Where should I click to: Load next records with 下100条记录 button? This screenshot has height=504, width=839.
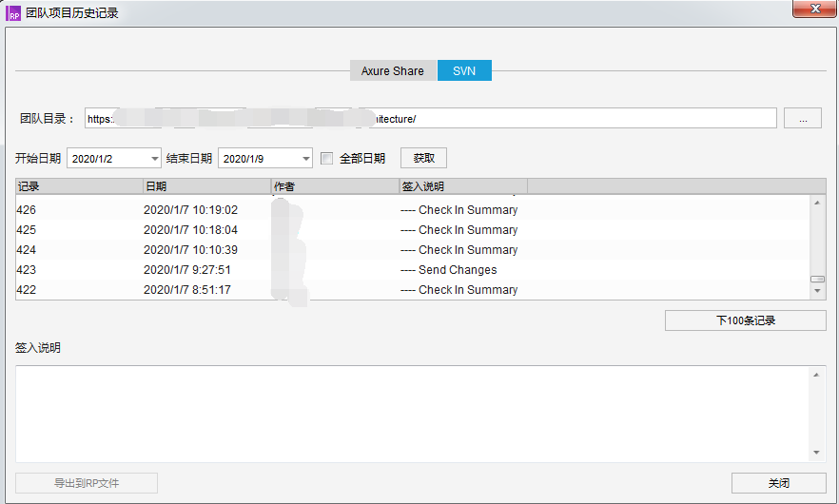click(745, 320)
